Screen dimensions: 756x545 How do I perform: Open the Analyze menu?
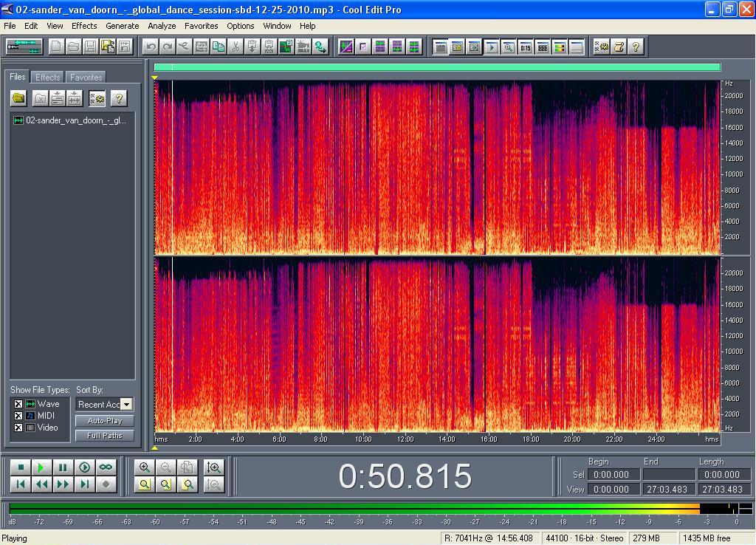click(162, 26)
